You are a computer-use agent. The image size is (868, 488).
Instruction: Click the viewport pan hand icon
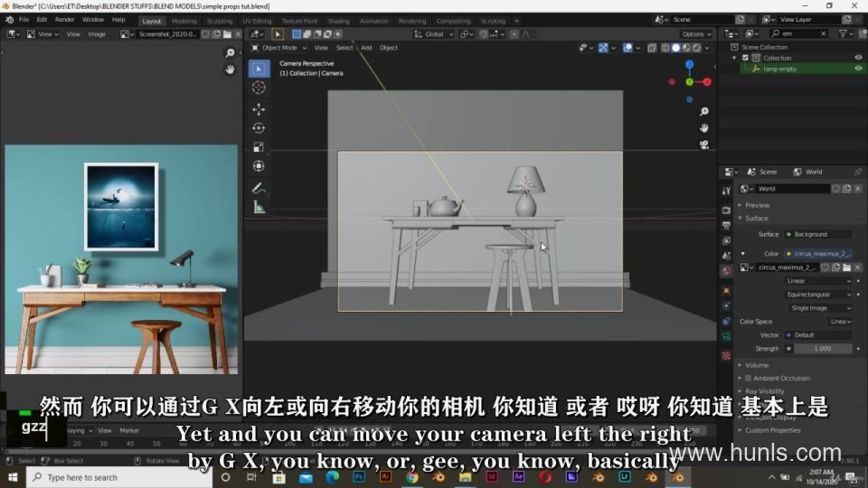pyautogui.click(x=704, y=127)
